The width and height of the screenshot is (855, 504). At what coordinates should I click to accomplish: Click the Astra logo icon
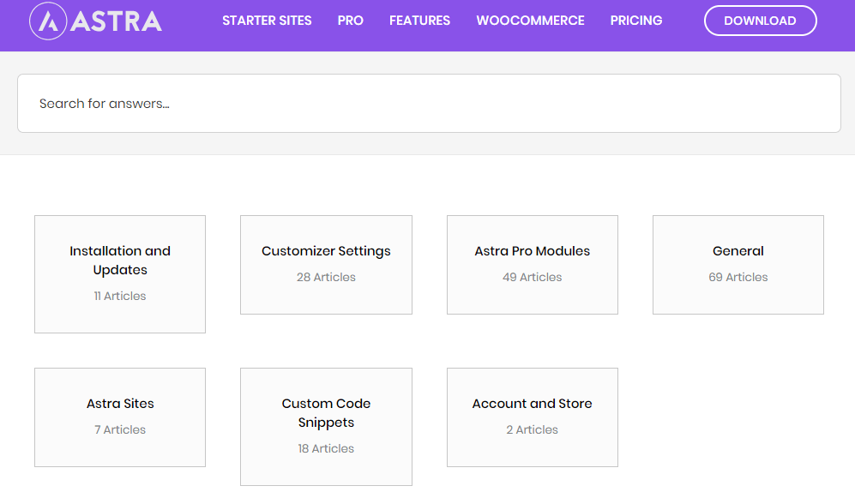coord(48,21)
